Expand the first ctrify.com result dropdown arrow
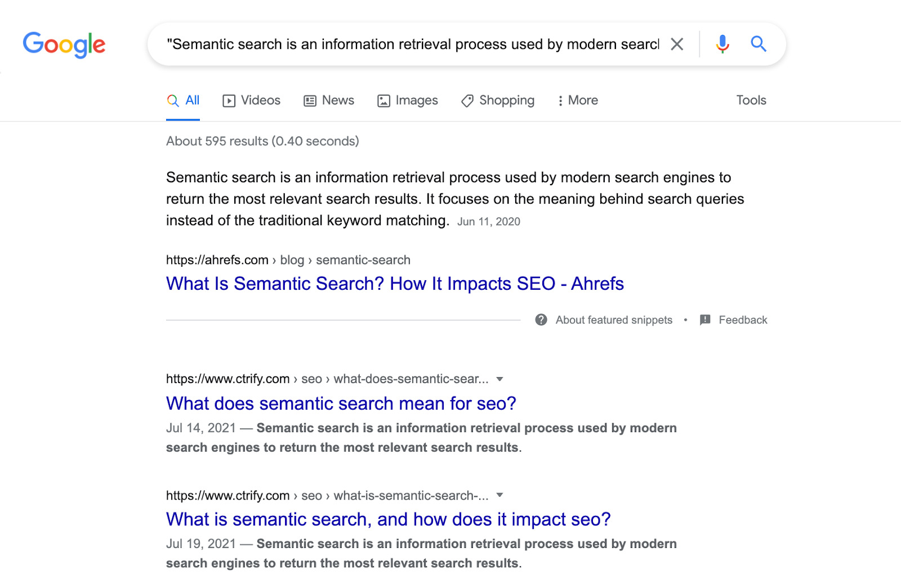 499,379
